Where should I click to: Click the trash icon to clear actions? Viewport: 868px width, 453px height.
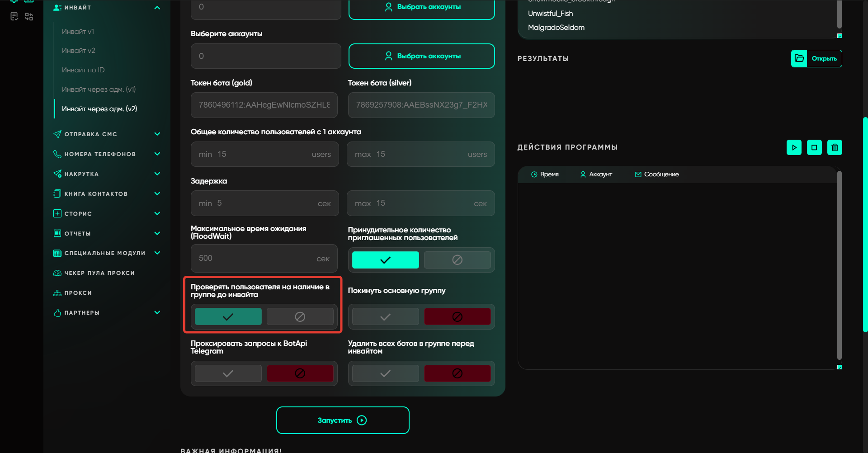coord(835,147)
